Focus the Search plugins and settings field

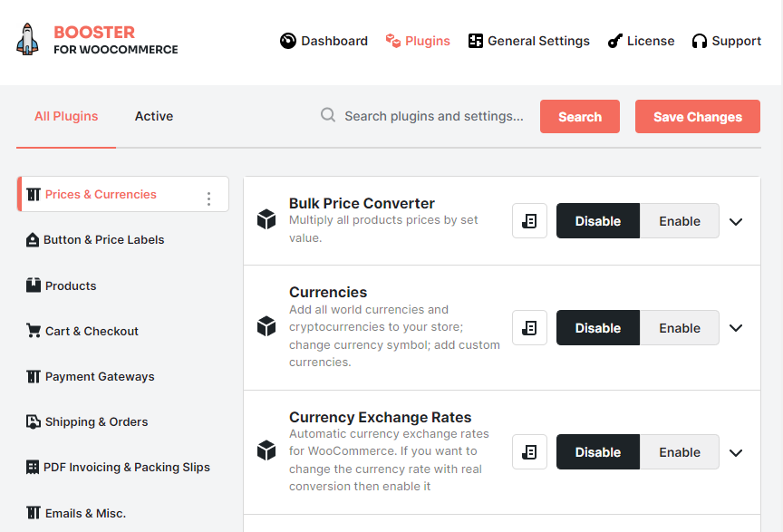433,116
